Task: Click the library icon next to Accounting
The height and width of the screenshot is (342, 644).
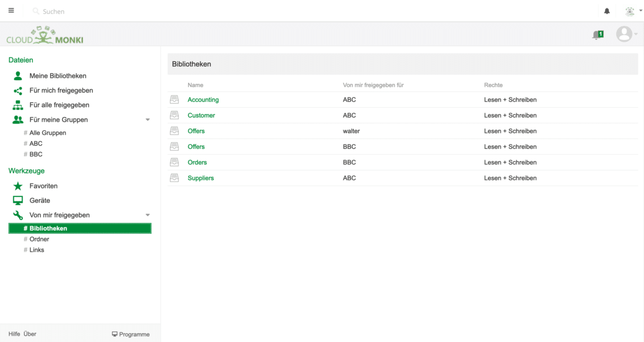Action: tap(175, 99)
